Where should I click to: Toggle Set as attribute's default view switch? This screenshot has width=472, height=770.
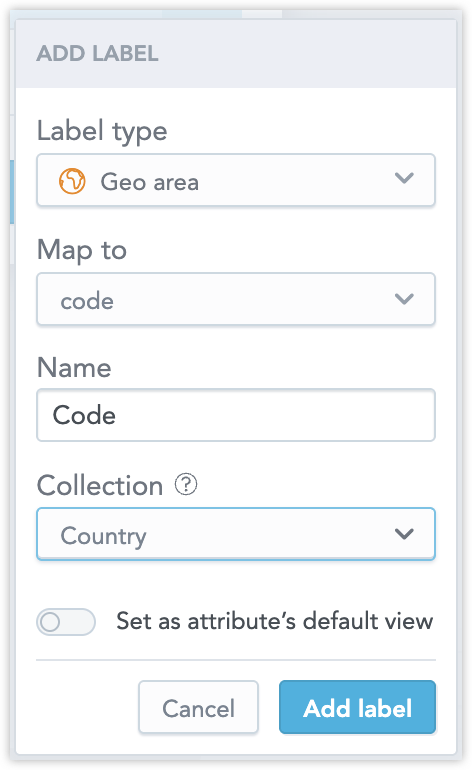pyautogui.click(x=66, y=622)
